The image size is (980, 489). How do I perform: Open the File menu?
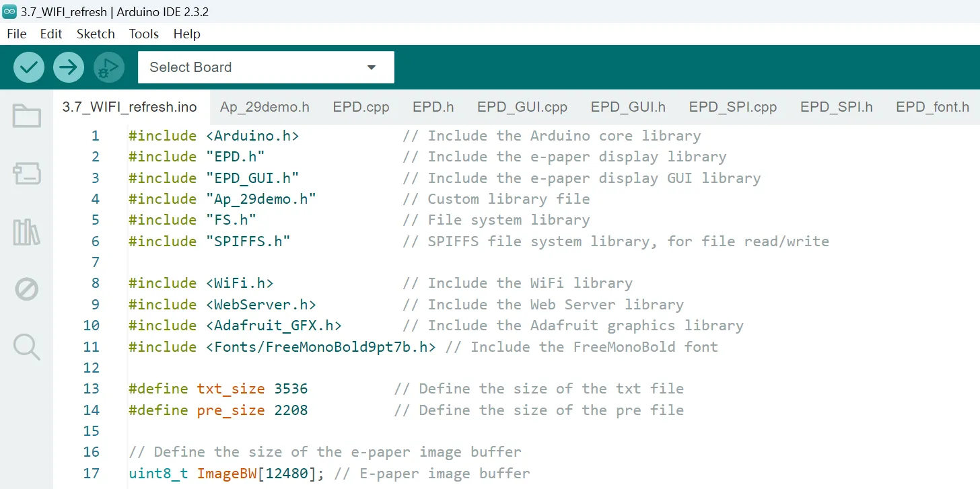(16, 34)
